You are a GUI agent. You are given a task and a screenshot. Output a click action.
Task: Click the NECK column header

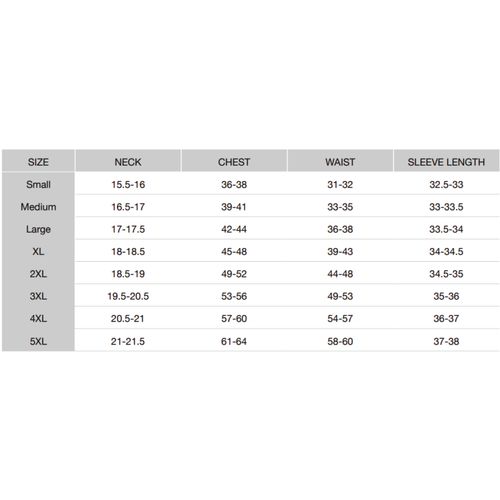tap(128, 162)
